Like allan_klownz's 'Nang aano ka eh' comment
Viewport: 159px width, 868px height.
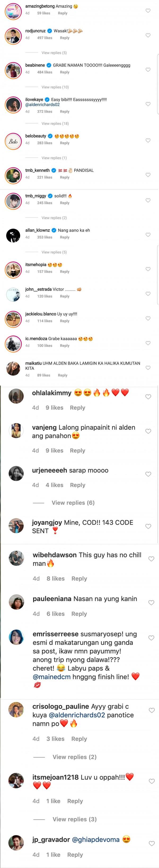coord(148,235)
